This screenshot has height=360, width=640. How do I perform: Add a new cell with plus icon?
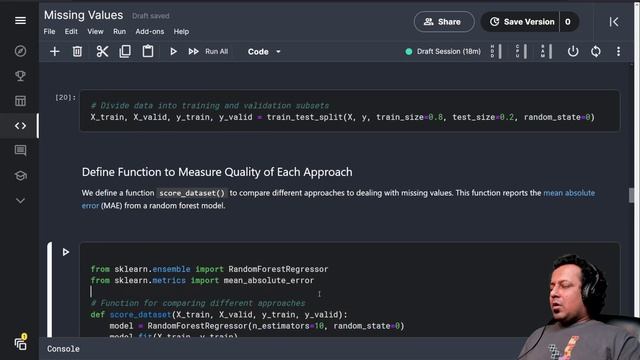(54, 51)
